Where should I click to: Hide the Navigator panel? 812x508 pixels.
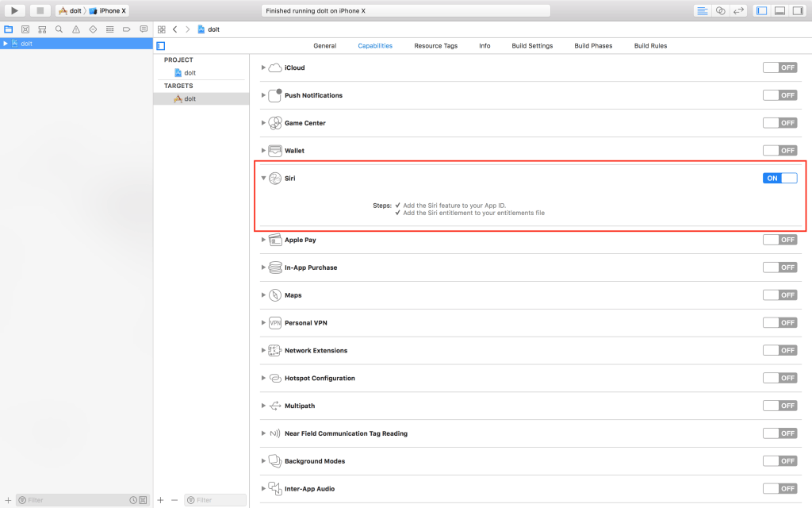762,10
